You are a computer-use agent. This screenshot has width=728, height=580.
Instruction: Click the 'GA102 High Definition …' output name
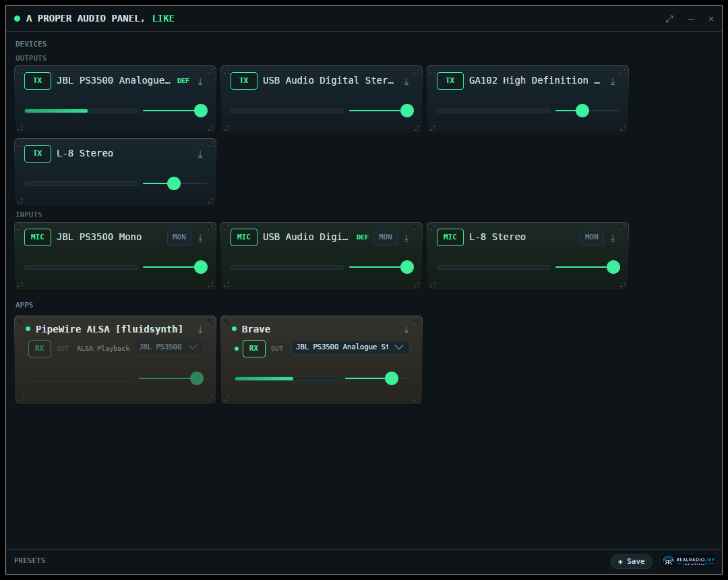(535, 80)
